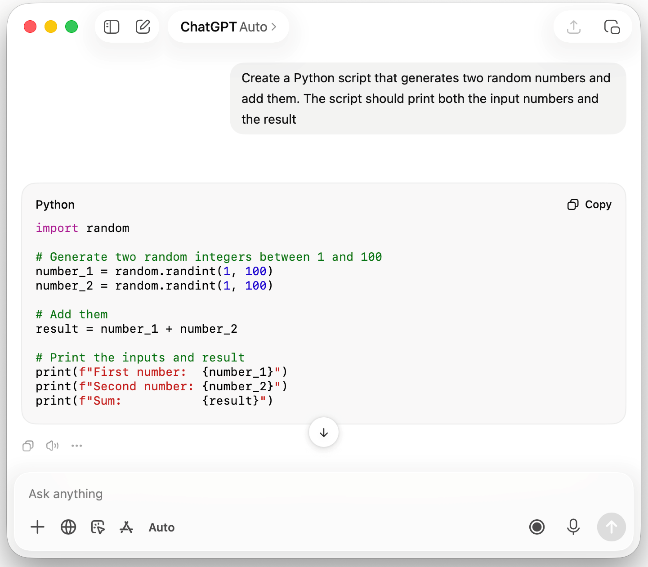This screenshot has height=567, width=648.
Task: Jump to bottom with down arrow button
Action: tap(324, 433)
